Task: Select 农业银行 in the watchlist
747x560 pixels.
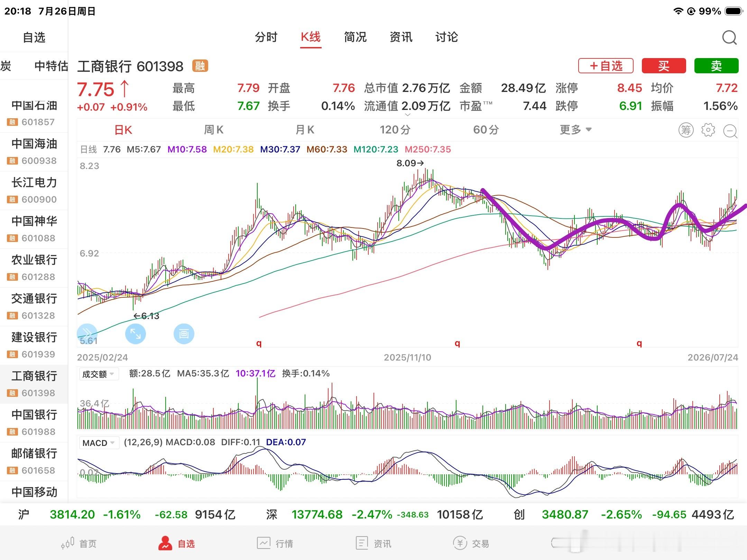Action: [x=34, y=268]
